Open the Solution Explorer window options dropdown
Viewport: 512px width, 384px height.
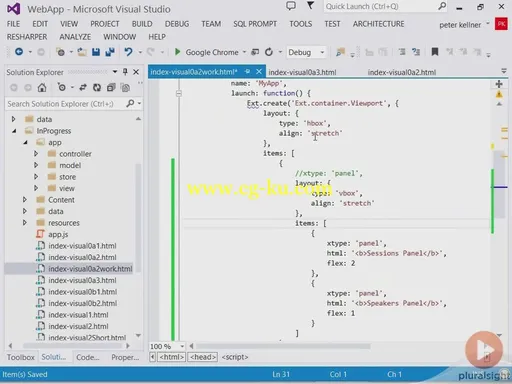(x=115, y=72)
